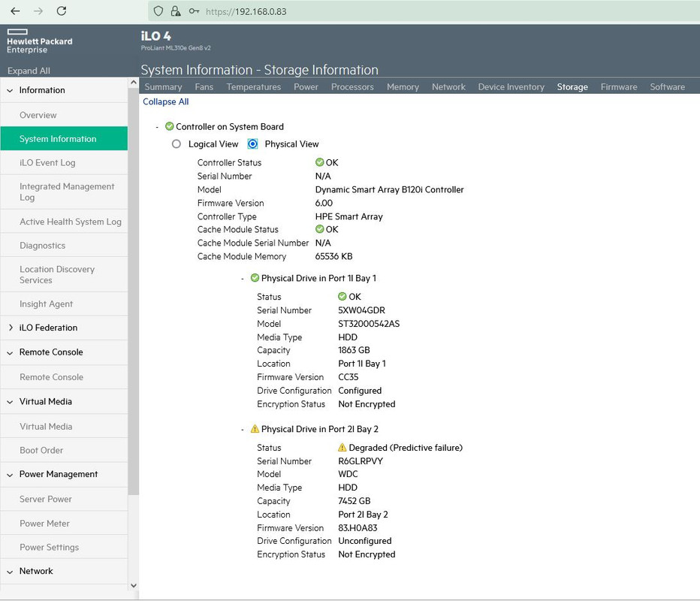Select System Information in the sidebar
The image size is (700, 601).
coord(64,139)
